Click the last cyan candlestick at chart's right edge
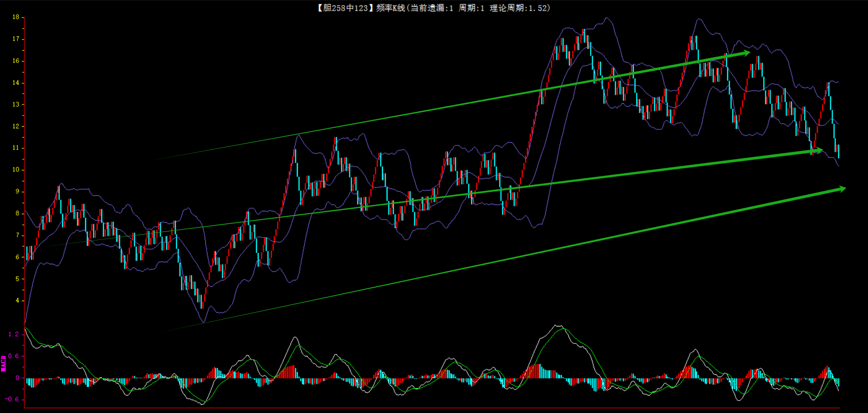 (838, 151)
